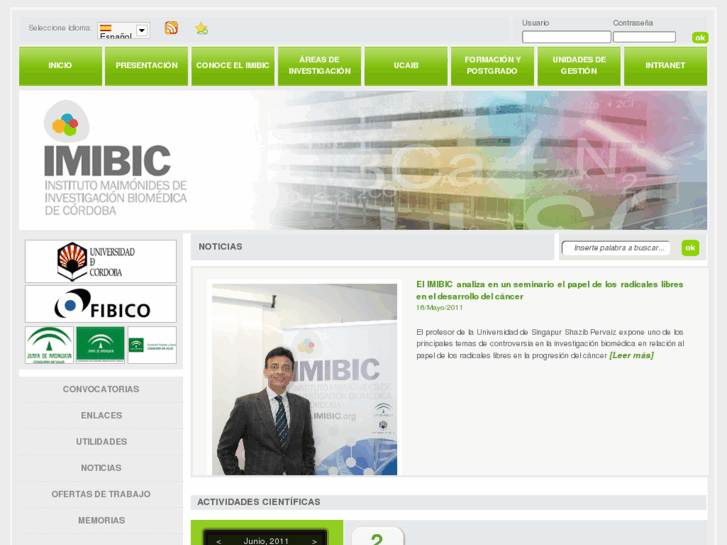Open OFERTAS DE TRABAJO sidebar link
This screenshot has width=727, height=545.
(101, 494)
